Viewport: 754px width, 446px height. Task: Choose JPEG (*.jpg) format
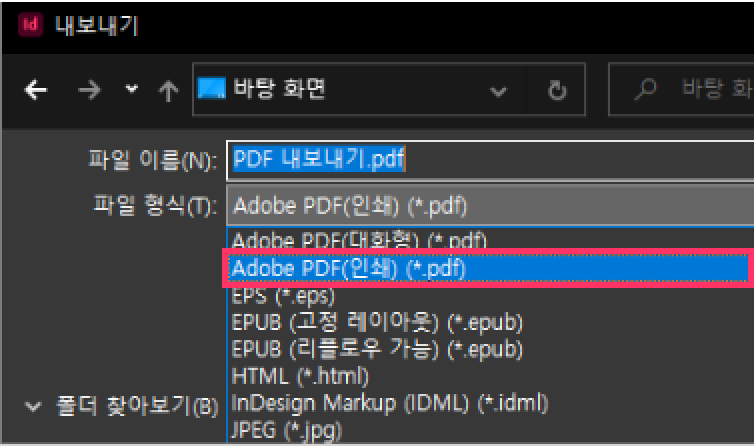click(490, 430)
